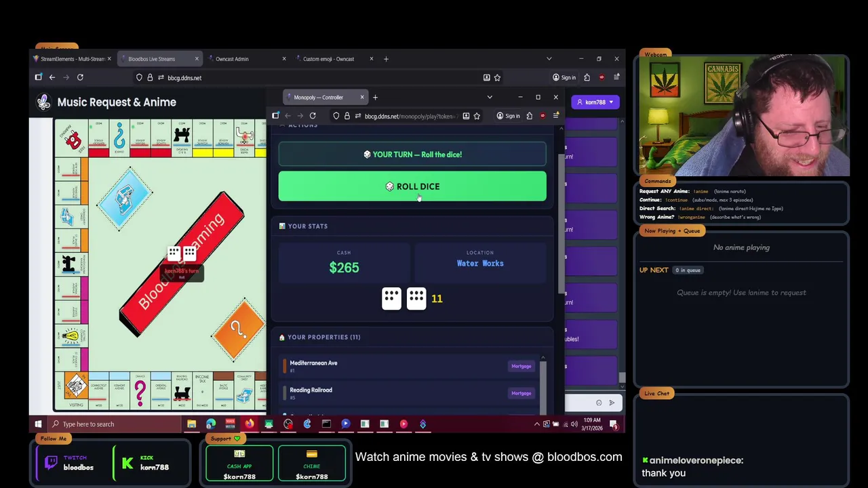868x488 pixels.
Task: Open Windows notification center
Action: [614, 424]
